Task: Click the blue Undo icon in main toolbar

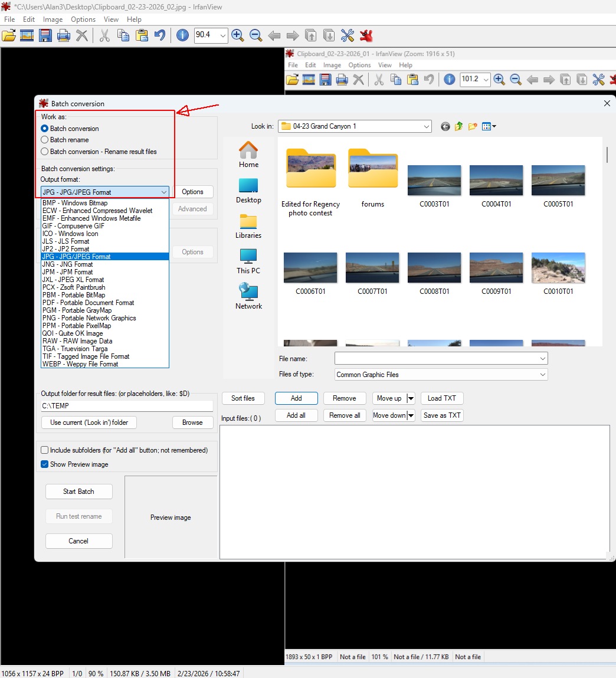Action: (160, 35)
